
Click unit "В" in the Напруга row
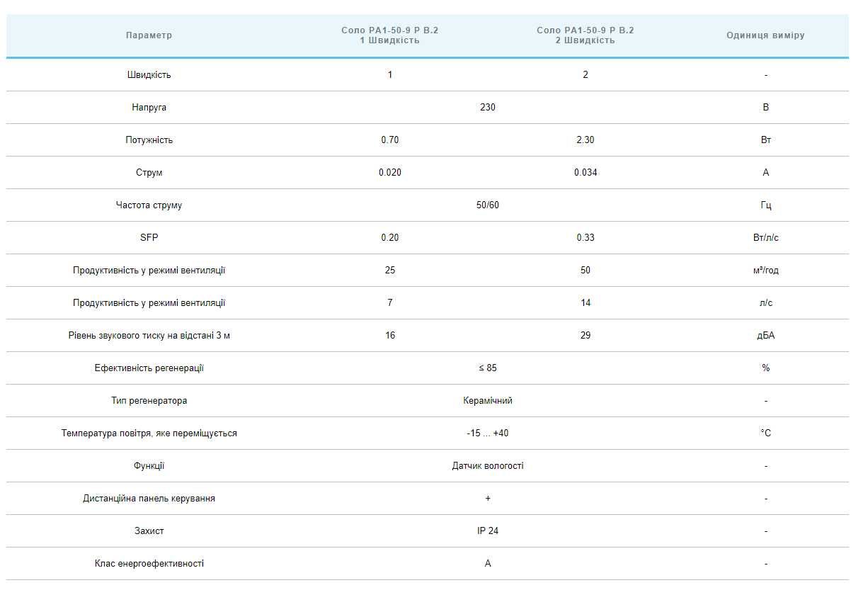pos(766,108)
